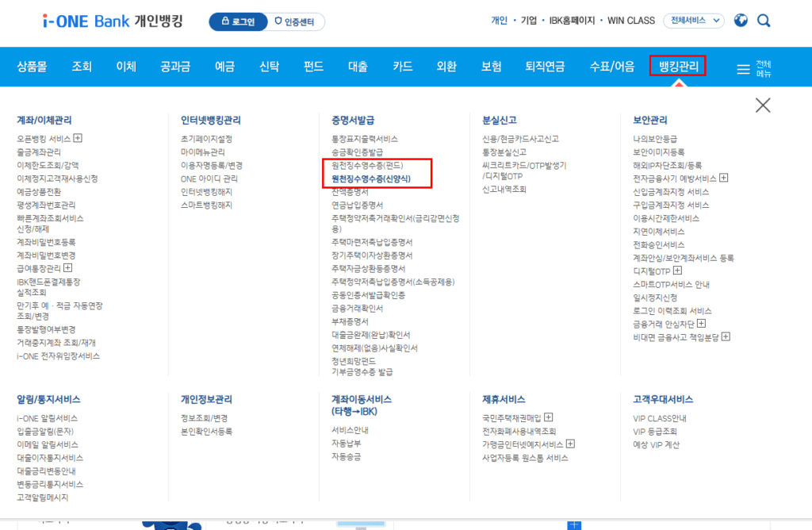Viewport: 812px width, 530px height.
Task: Click the plus icon beside 오픈뱅킹 서비스
Action: click(79, 138)
